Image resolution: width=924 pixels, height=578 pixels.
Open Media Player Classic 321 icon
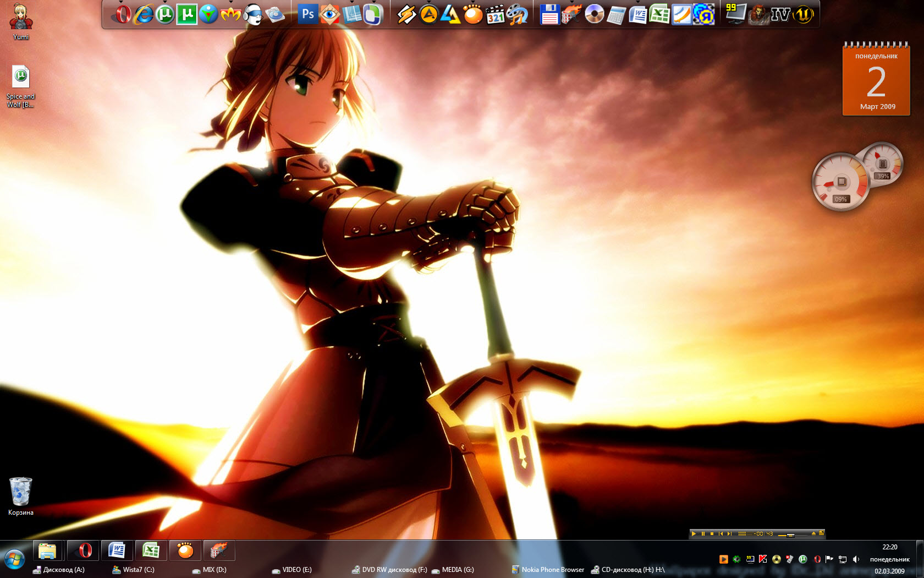coord(495,14)
